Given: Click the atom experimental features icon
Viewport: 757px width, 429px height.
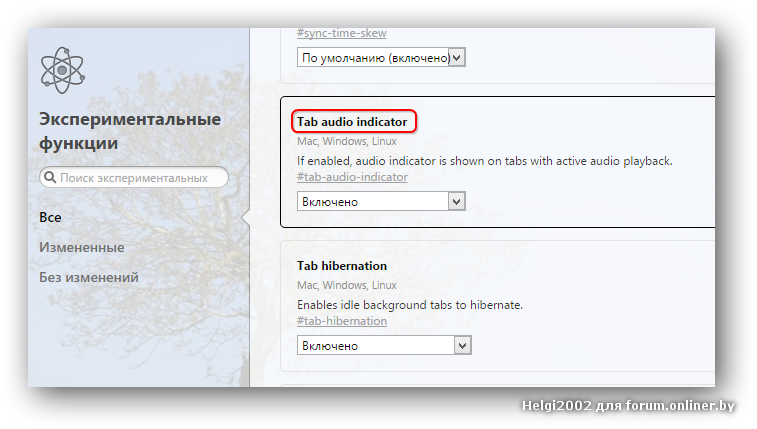Looking at the screenshot, I should click(63, 70).
